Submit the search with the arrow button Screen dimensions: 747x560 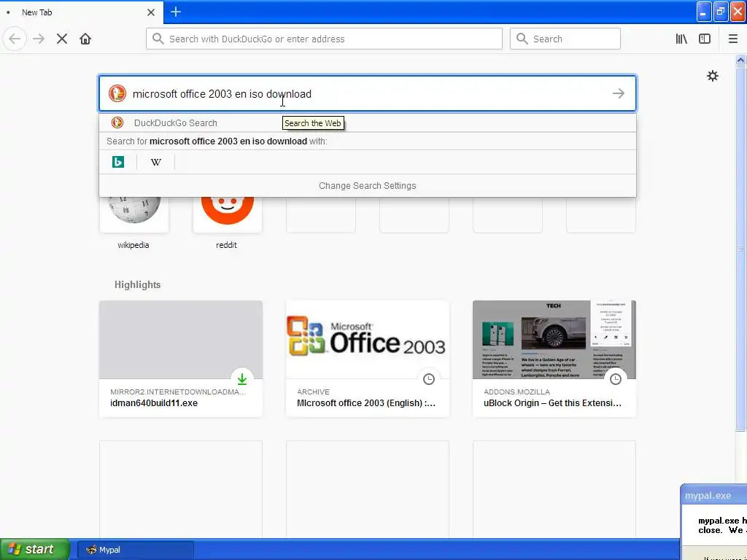point(619,93)
